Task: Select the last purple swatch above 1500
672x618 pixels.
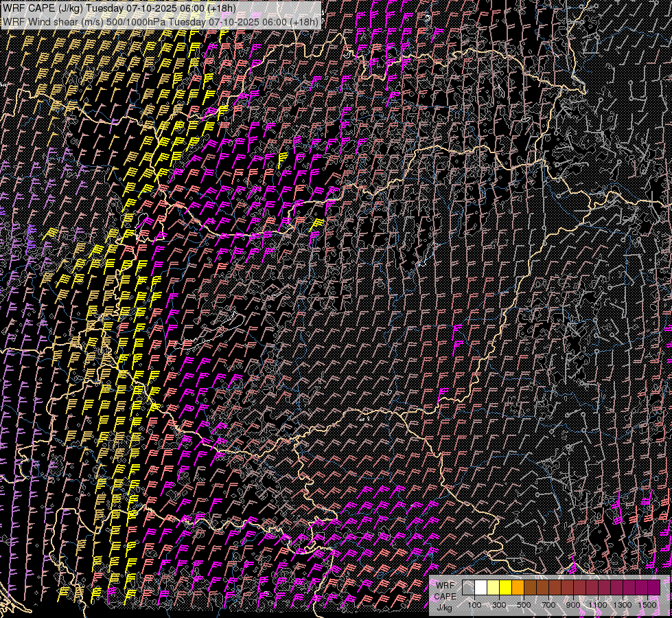Action: pos(653,588)
